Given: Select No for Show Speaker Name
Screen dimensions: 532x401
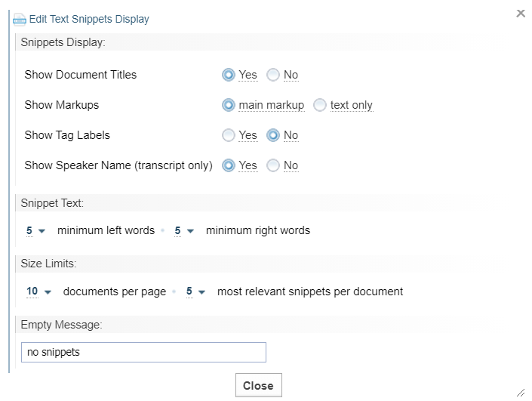Looking at the screenshot, I should click(272, 165).
